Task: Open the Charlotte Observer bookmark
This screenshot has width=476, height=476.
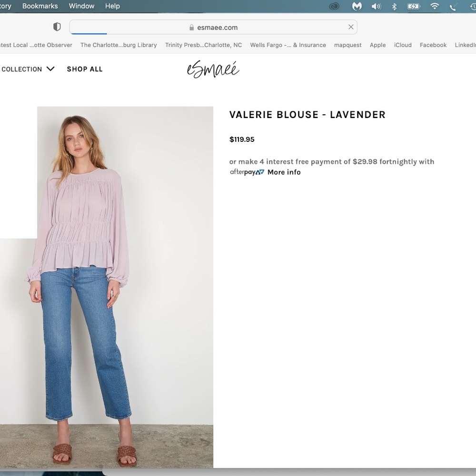Action: coord(36,45)
